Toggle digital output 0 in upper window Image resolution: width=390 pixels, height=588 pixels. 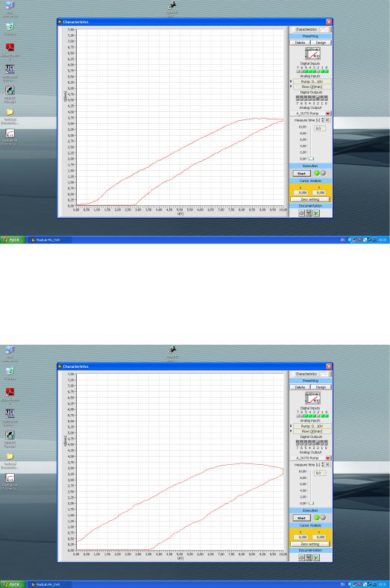point(327,98)
